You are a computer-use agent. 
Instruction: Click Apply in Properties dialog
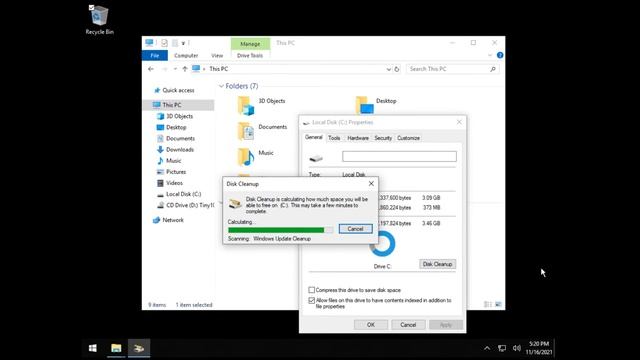pyautogui.click(x=446, y=325)
